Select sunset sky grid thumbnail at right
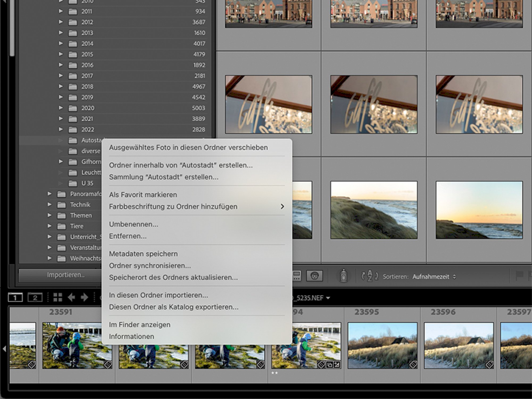This screenshot has width=532, height=399. click(479, 210)
